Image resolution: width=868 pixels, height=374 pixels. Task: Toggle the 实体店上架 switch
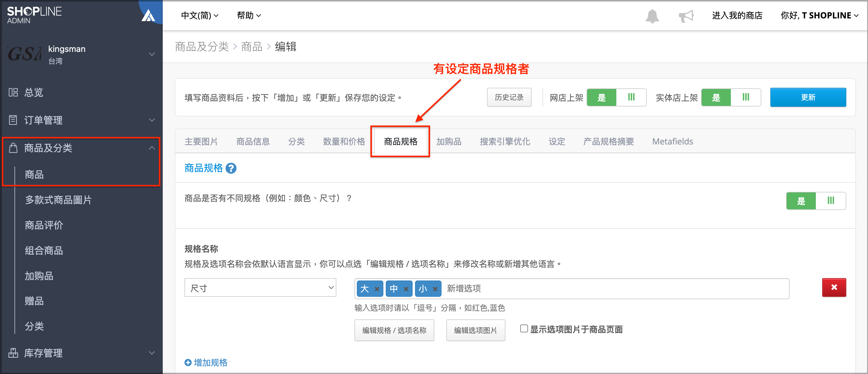coord(731,97)
